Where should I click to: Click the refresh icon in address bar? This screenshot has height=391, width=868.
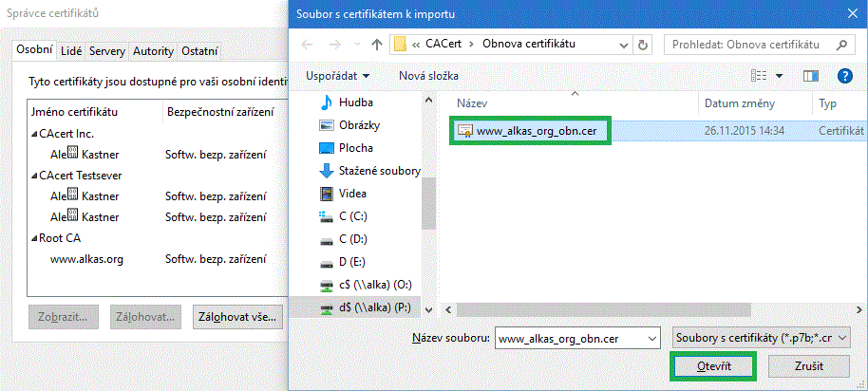[643, 45]
